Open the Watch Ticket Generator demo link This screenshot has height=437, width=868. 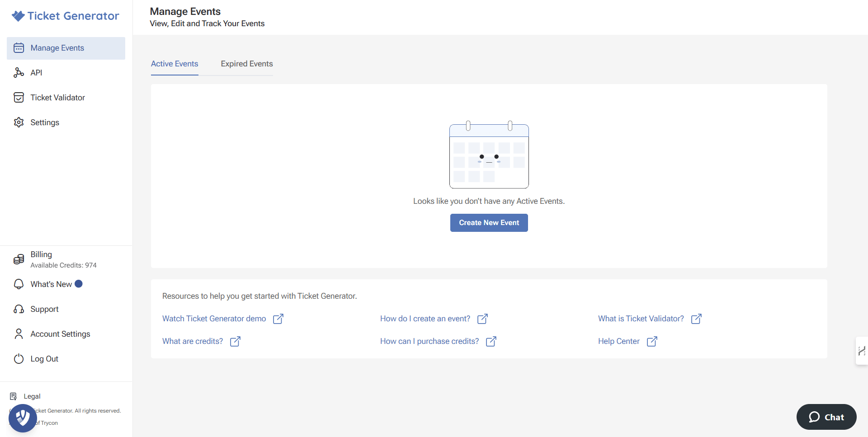(x=214, y=319)
